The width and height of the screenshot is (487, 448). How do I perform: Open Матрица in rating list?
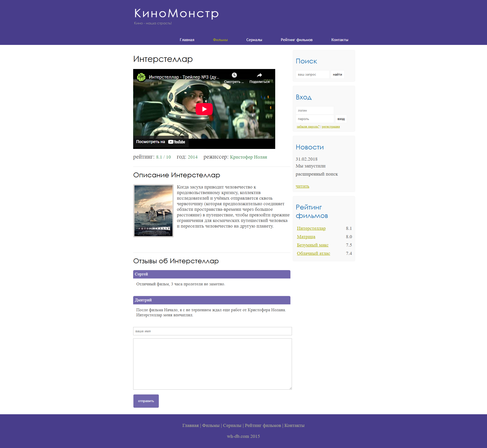pyautogui.click(x=306, y=237)
